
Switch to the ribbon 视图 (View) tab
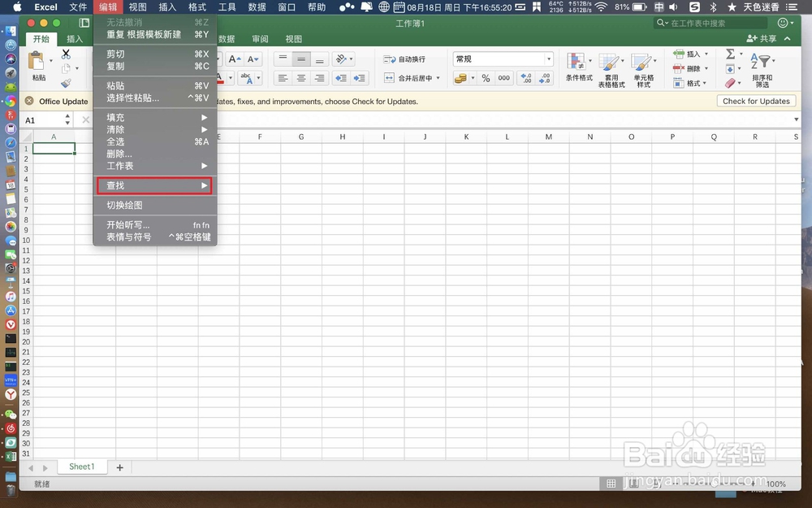point(293,39)
